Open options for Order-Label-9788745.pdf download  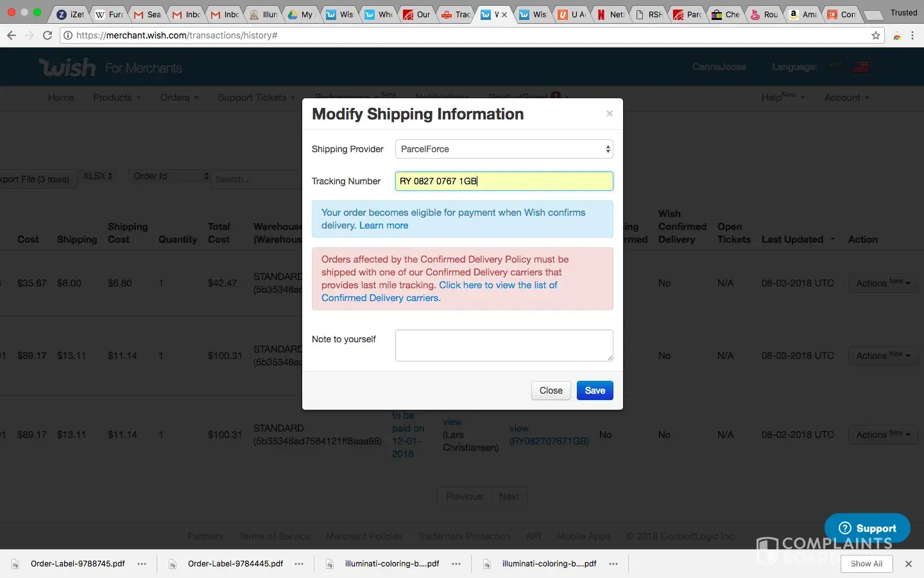142,564
